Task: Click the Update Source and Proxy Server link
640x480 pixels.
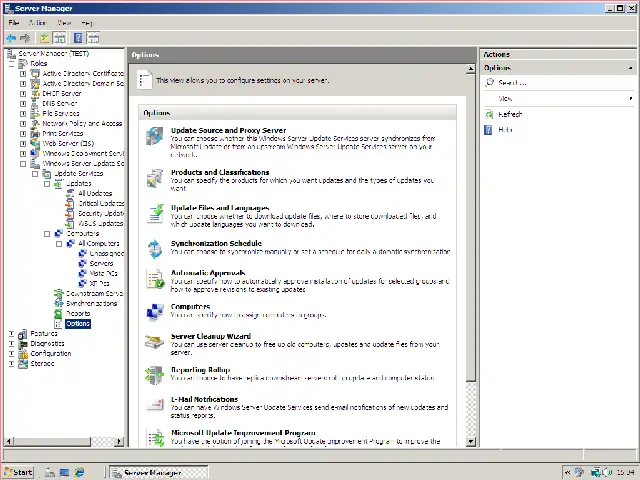Action: click(x=229, y=131)
